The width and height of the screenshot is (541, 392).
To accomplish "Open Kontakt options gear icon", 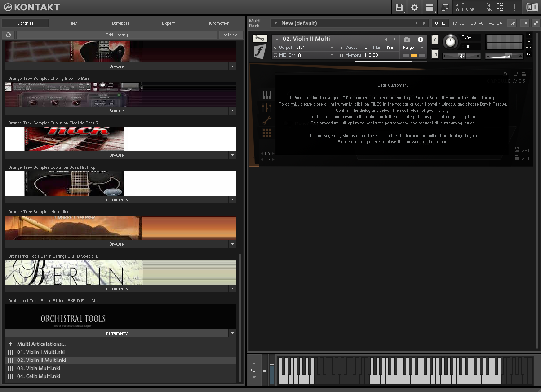I will pyautogui.click(x=414, y=7).
